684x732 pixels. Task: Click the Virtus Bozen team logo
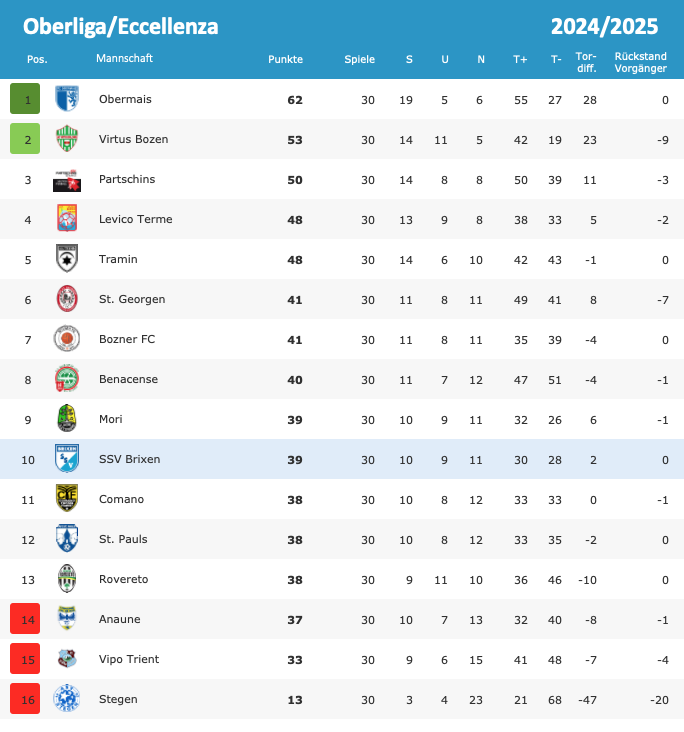coord(67,139)
